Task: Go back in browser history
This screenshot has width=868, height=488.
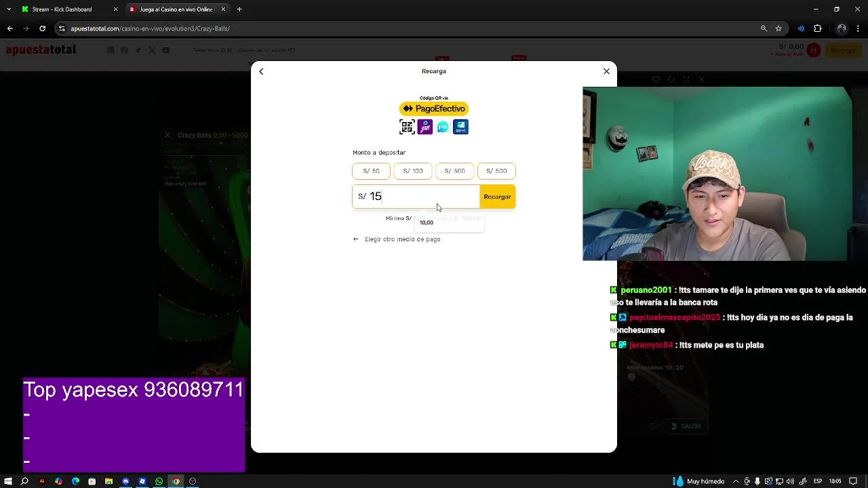Action: [9, 28]
